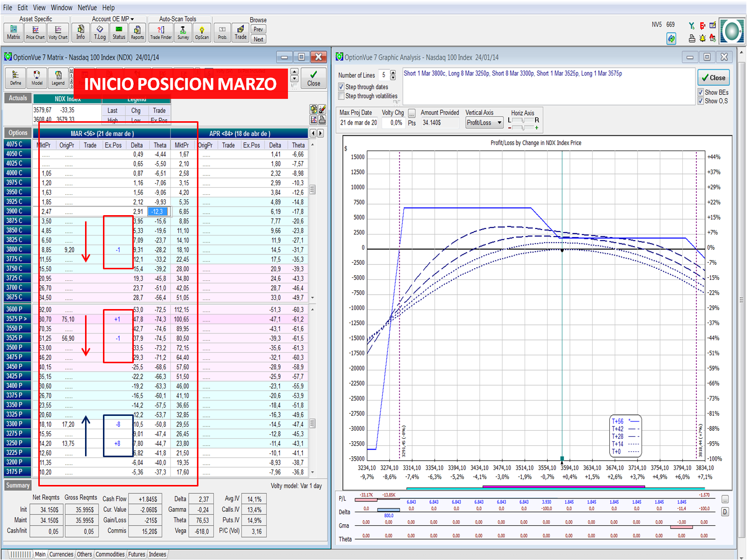
Task: Click the Browse Next button
Action: [x=258, y=39]
